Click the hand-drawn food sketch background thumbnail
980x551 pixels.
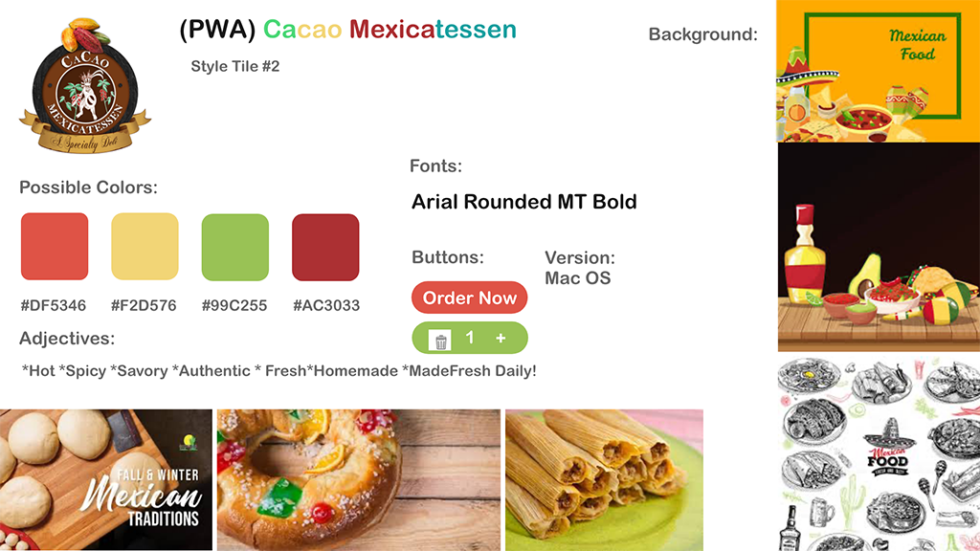879,454
